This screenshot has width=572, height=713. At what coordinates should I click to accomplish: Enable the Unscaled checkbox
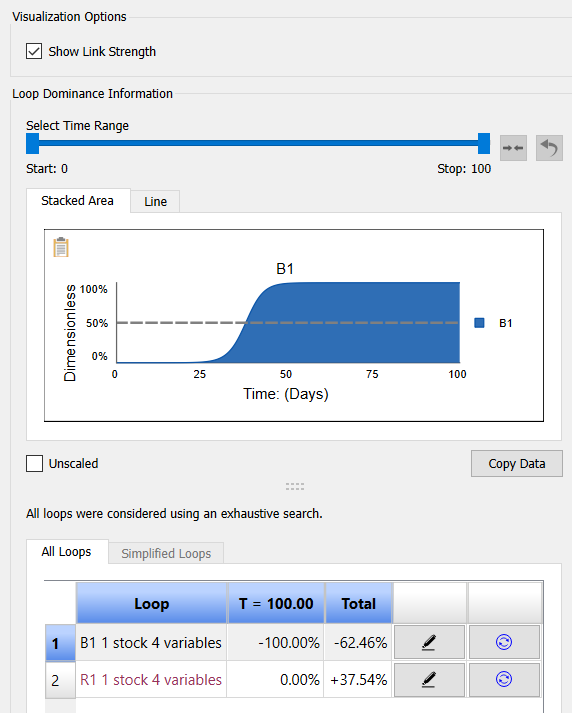tap(35, 463)
